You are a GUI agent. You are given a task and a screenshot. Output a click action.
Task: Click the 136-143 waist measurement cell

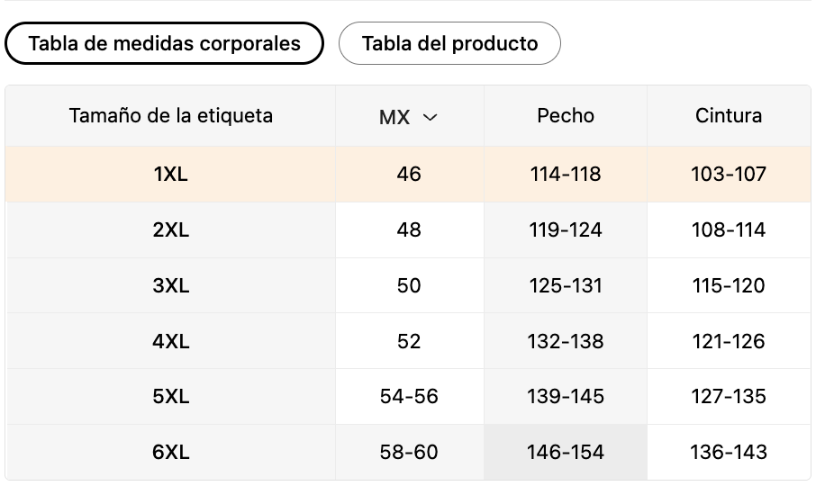730,452
